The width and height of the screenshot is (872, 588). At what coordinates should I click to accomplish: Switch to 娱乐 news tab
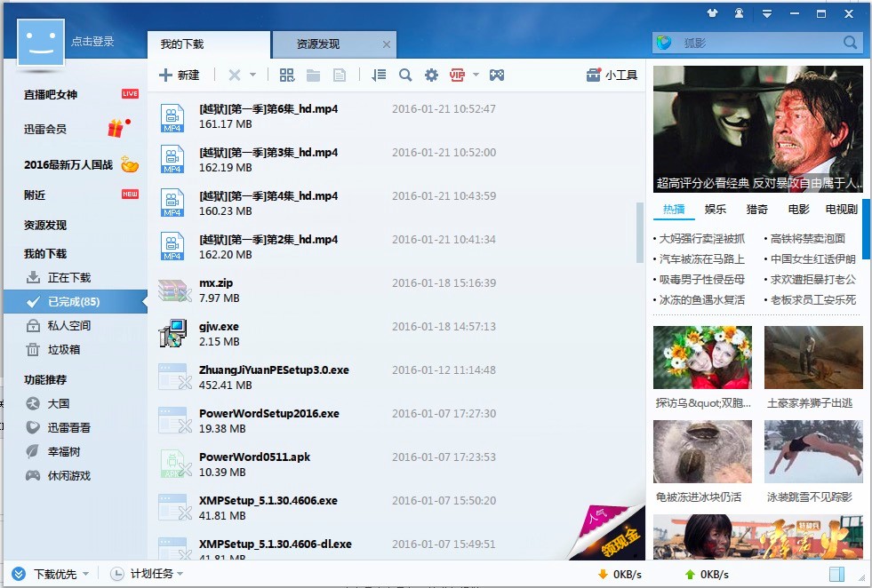(x=716, y=209)
